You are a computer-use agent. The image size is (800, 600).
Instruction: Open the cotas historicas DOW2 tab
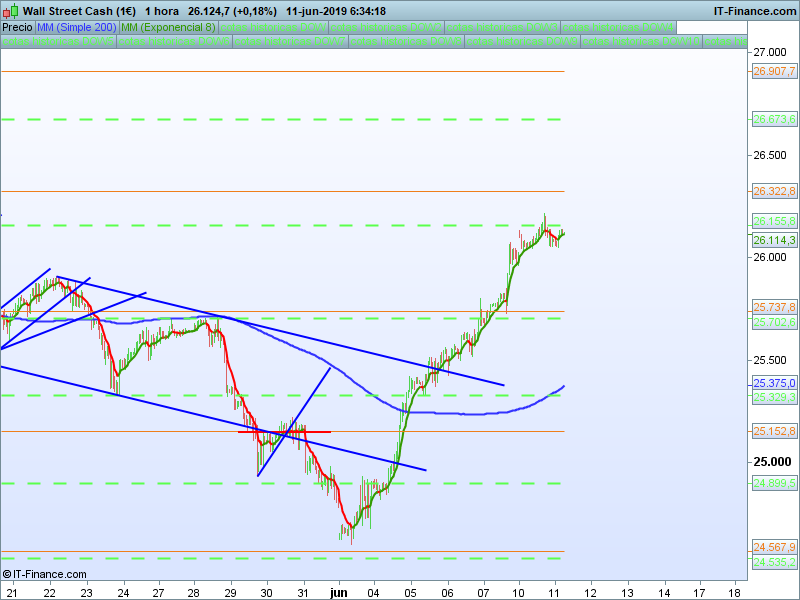(386, 27)
